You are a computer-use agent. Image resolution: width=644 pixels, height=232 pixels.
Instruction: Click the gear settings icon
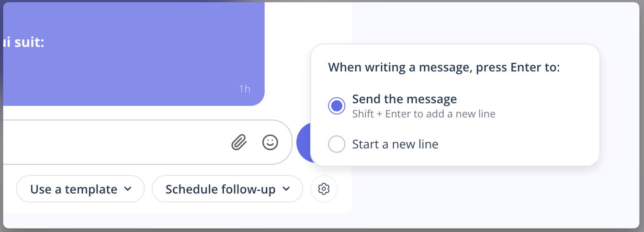click(324, 189)
